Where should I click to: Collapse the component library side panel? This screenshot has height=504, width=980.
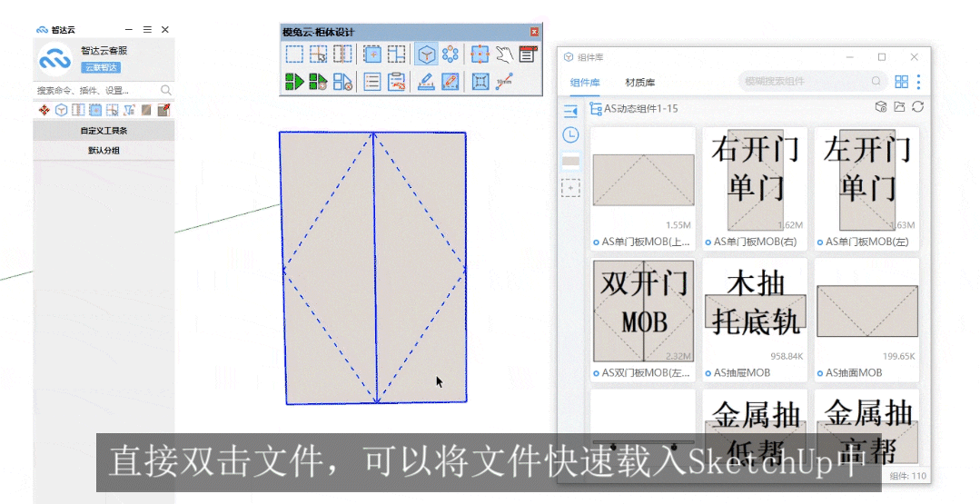click(x=570, y=111)
